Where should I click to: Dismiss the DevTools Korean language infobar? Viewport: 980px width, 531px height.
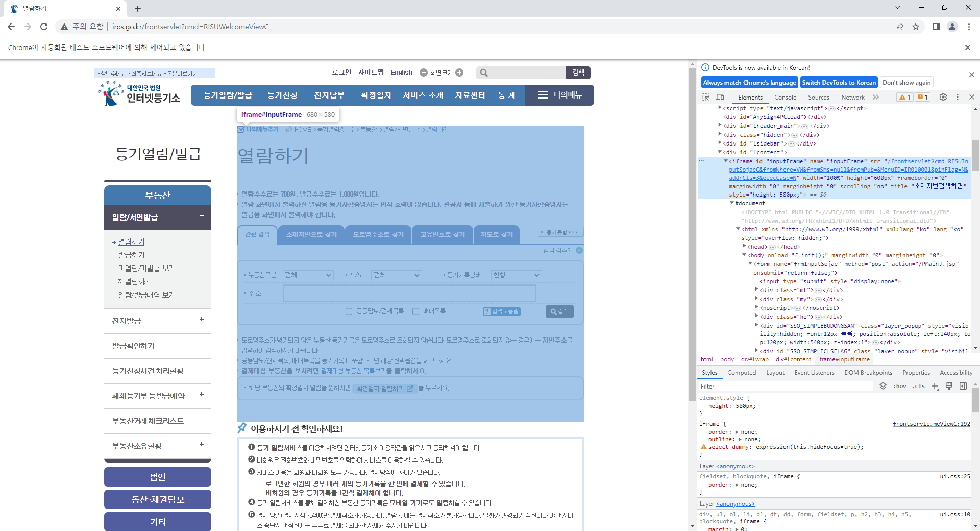coord(972,75)
